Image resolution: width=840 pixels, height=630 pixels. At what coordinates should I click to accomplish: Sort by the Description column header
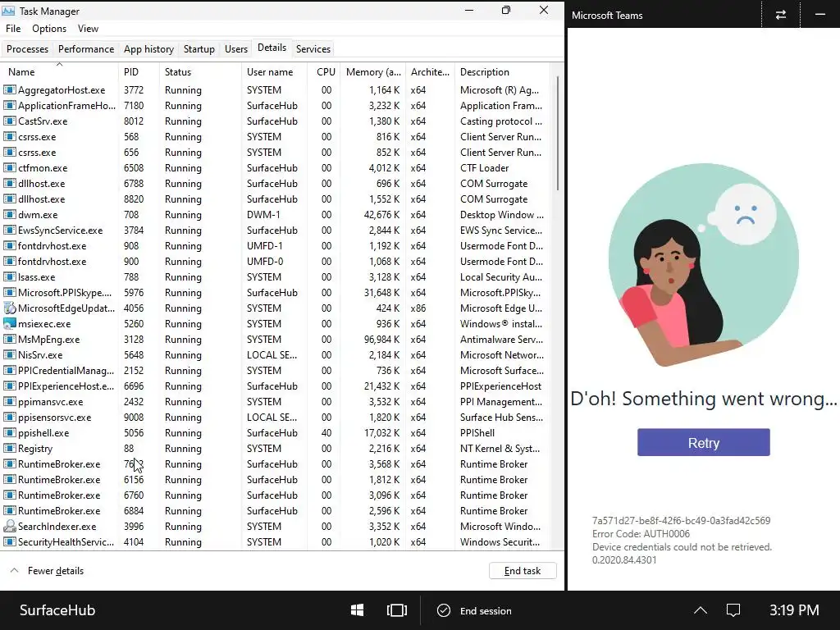click(502, 72)
